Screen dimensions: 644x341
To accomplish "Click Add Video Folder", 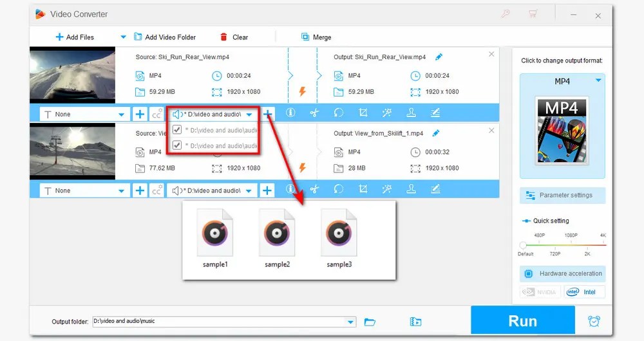I will pyautogui.click(x=165, y=37).
